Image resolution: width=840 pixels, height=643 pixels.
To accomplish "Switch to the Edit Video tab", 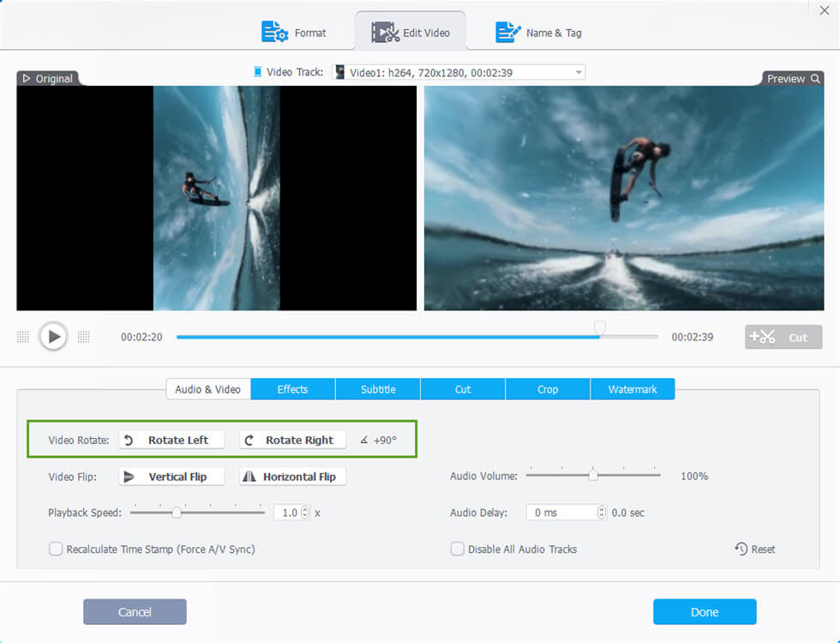I will pyautogui.click(x=411, y=32).
